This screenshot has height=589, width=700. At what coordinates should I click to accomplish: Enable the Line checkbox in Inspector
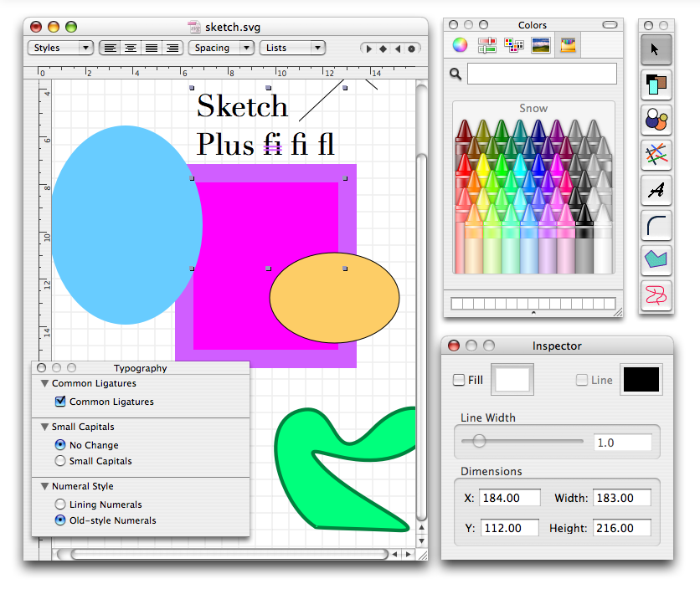click(x=581, y=380)
